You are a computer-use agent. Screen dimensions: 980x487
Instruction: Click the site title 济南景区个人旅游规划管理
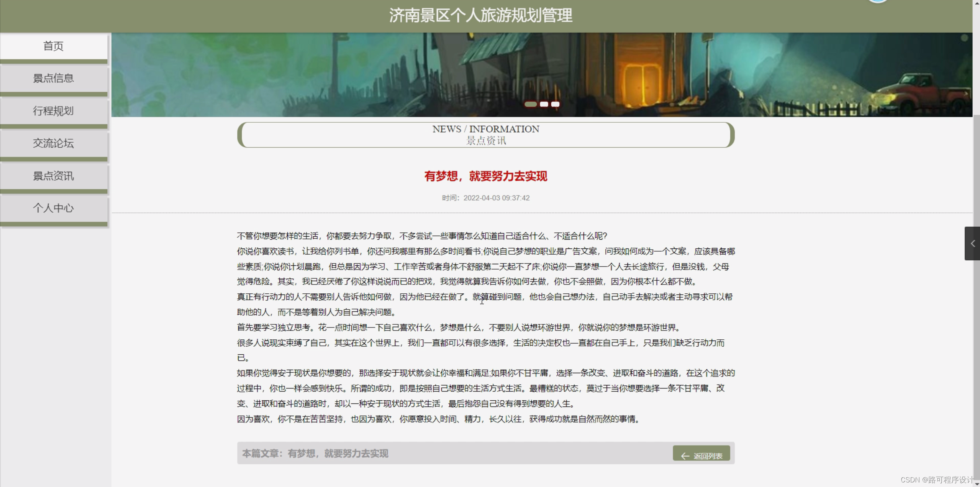[480, 16]
